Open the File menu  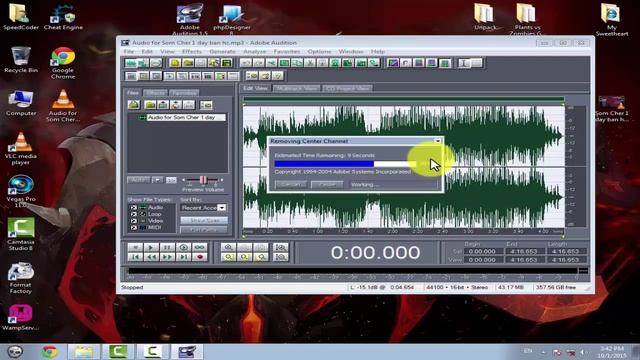tap(129, 51)
